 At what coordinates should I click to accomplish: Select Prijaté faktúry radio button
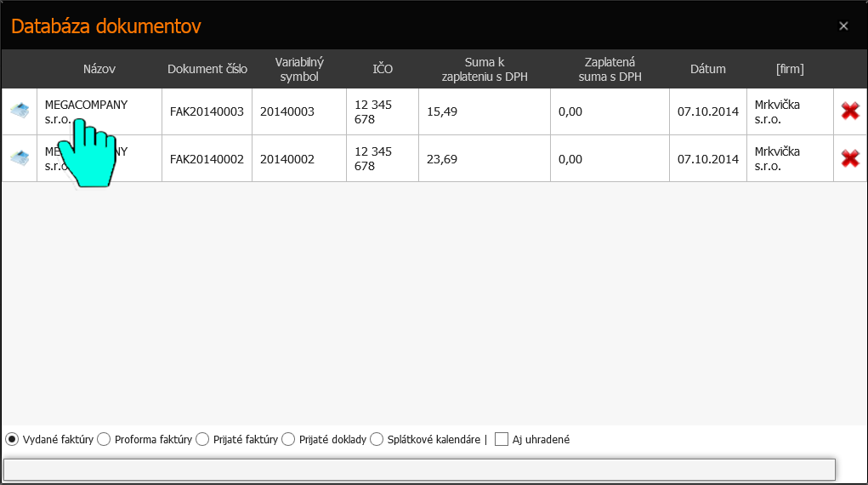click(202, 440)
